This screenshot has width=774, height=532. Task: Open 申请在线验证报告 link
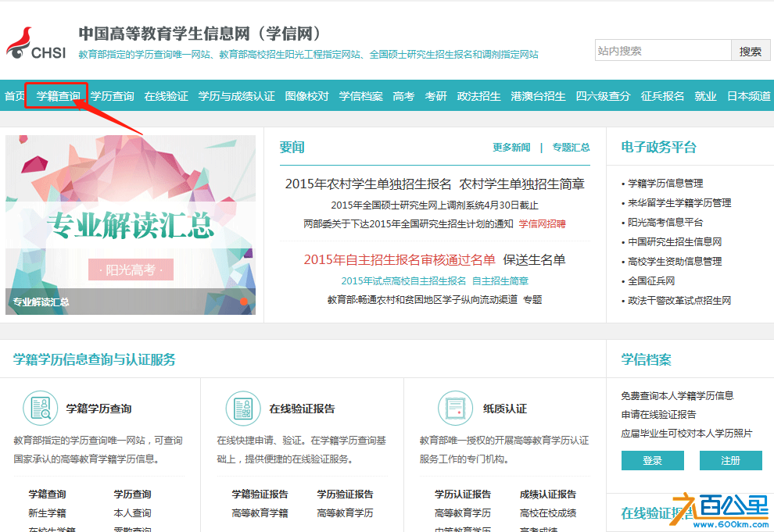tap(658, 414)
